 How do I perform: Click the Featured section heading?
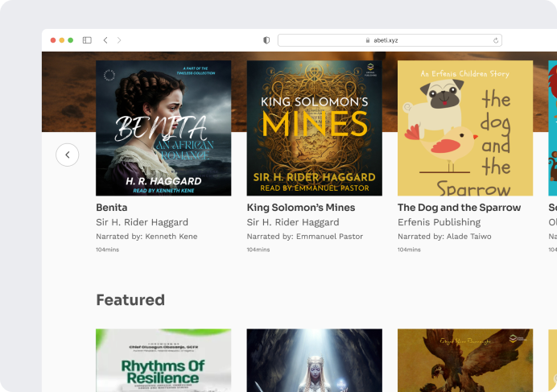pos(130,300)
